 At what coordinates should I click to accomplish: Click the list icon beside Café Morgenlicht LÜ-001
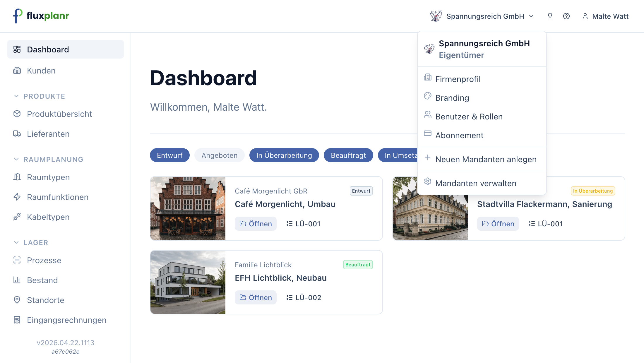pos(290,224)
